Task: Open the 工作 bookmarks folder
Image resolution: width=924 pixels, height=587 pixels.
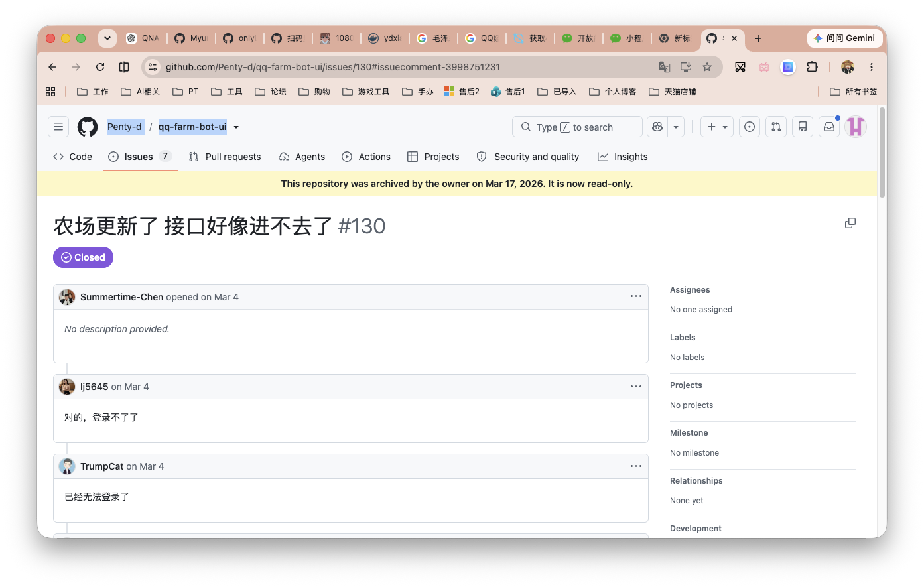Action: pyautogui.click(x=93, y=92)
